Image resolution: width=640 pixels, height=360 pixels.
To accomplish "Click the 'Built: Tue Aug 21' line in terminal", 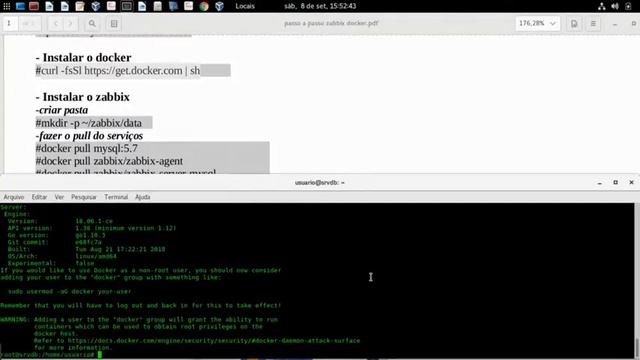I will [87, 249].
